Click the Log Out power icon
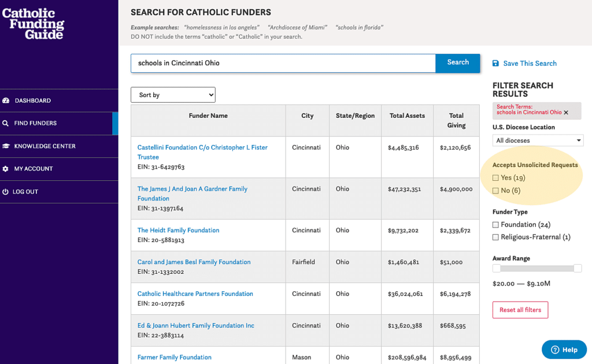This screenshot has width=592, height=364. click(5, 192)
